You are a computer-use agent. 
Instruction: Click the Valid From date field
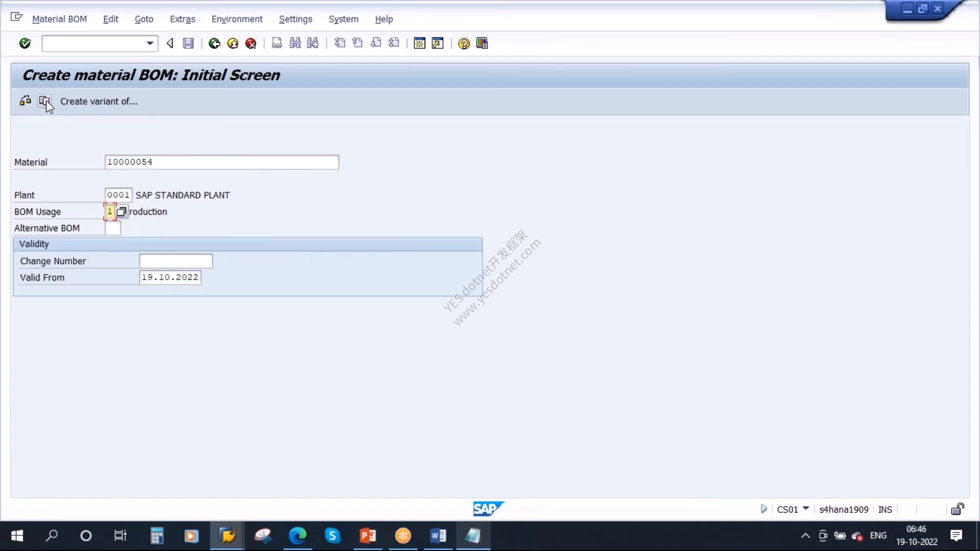coord(170,277)
